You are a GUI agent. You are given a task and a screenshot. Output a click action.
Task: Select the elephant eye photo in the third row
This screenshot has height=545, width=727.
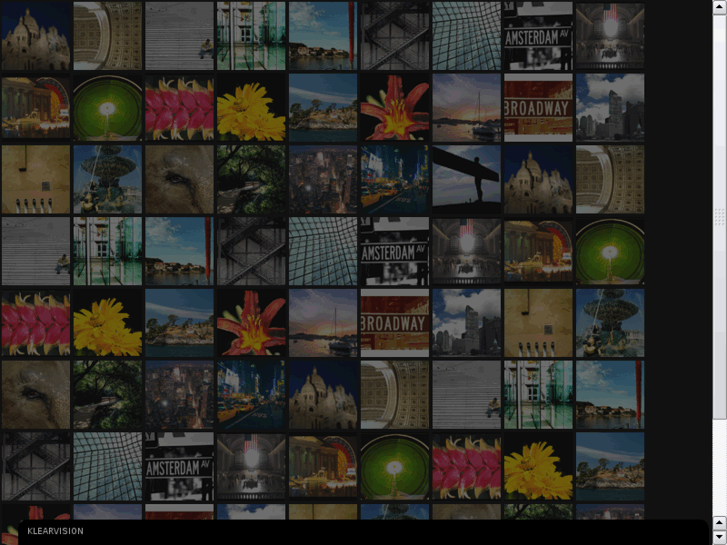pyautogui.click(x=179, y=180)
